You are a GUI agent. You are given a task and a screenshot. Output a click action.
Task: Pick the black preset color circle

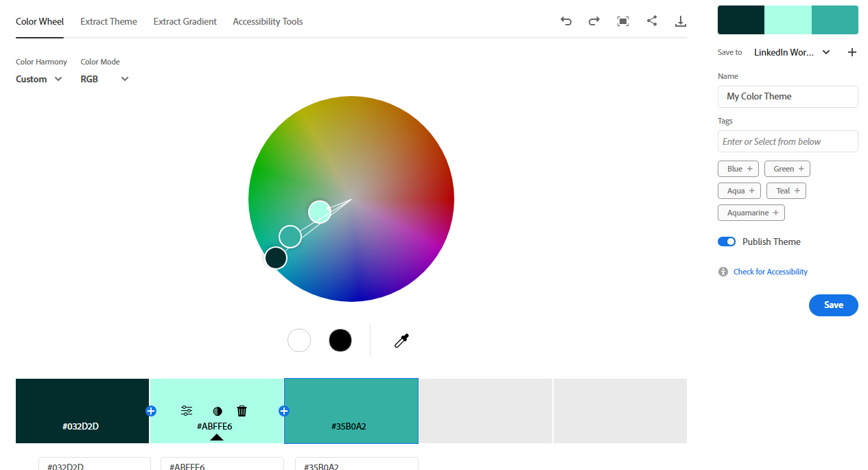[340, 340]
